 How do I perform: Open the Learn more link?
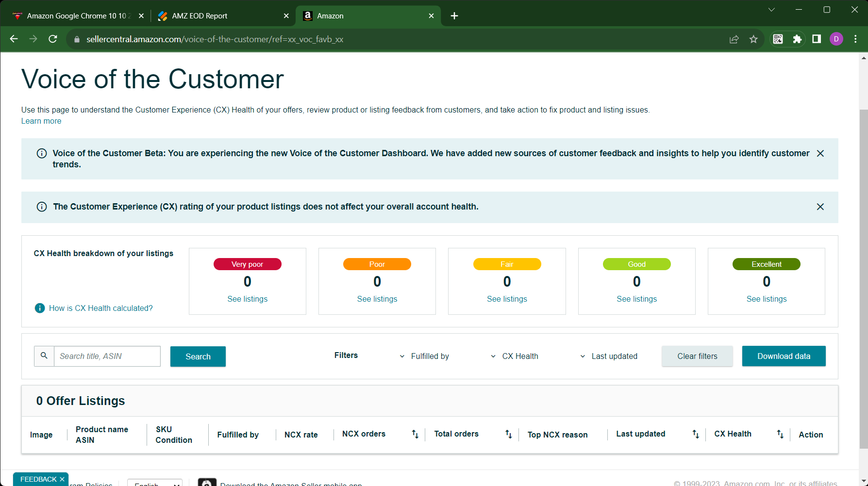tap(41, 121)
